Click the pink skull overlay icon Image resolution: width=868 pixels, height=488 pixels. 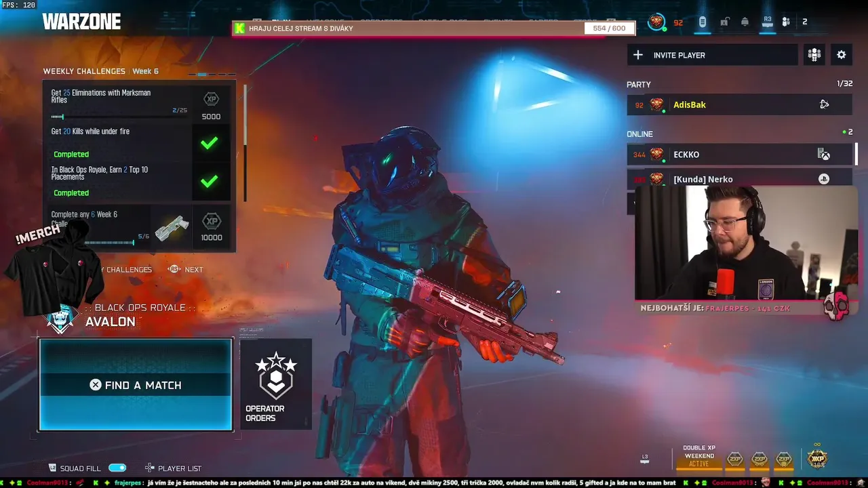(837, 308)
